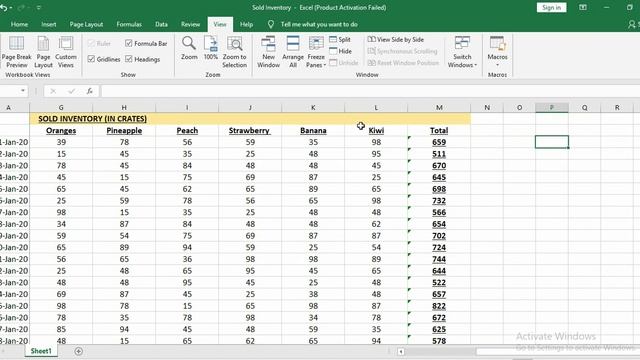
Task: Hide the current window
Action: (340, 51)
